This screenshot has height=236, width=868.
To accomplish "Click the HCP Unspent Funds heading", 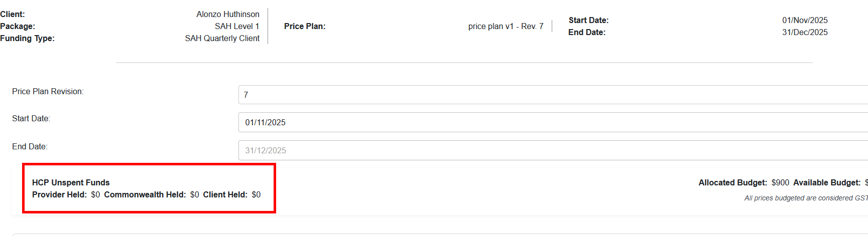I will click(x=71, y=182).
